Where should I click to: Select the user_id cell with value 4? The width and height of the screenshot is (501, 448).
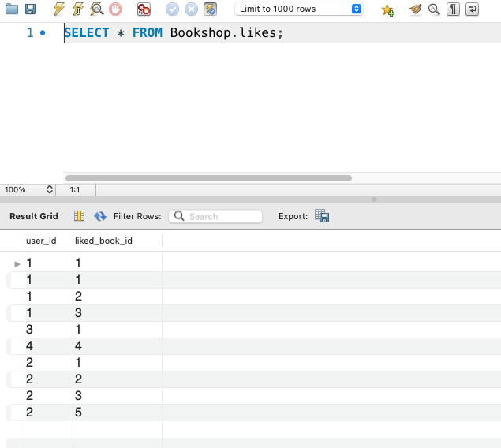point(49,345)
